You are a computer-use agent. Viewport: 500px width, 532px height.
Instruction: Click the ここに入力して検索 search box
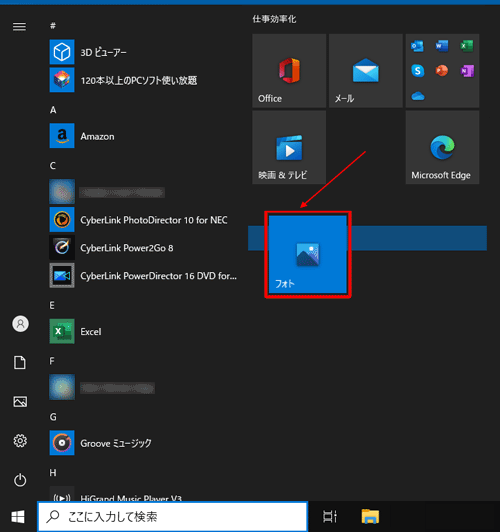(x=173, y=516)
